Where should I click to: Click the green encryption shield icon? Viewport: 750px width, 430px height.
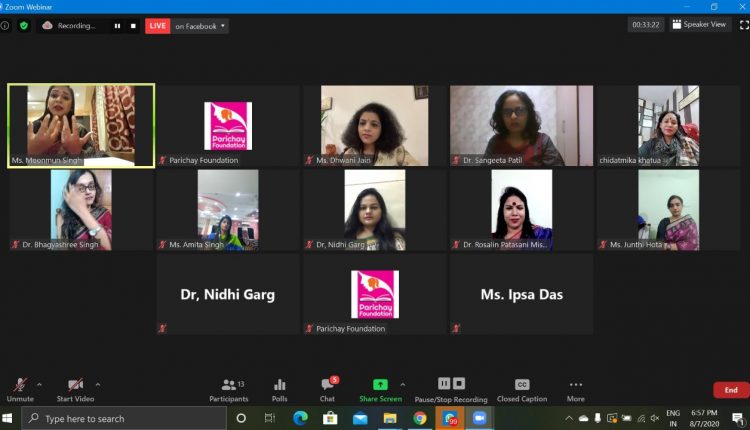24,26
